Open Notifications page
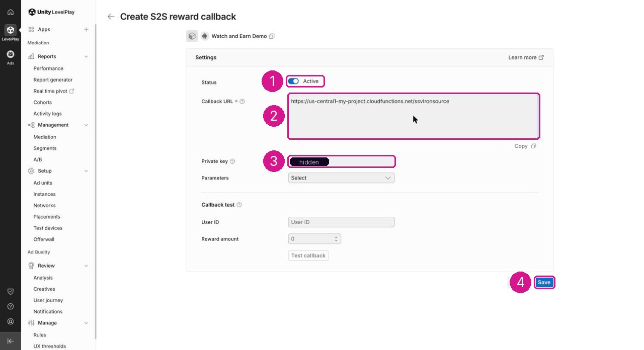Image resolution: width=644 pixels, height=350 pixels. [48, 312]
